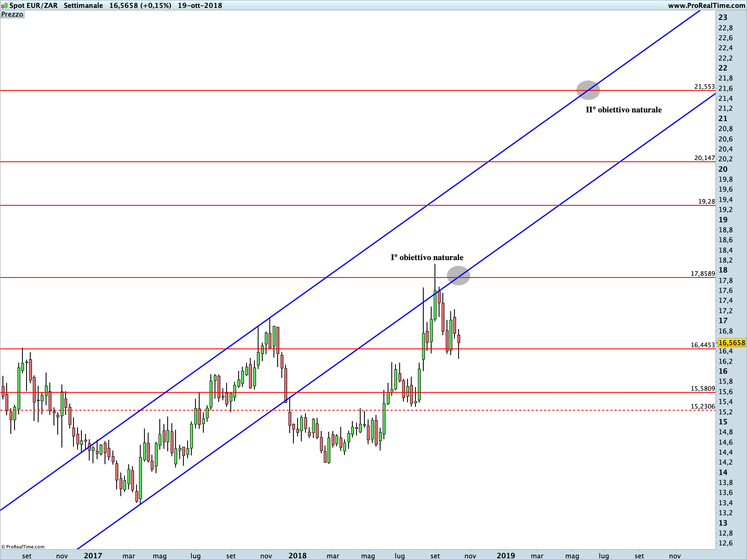The width and height of the screenshot is (747, 560).
Task: Click the Settimanale timeframe label
Action: pyautogui.click(x=83, y=5)
